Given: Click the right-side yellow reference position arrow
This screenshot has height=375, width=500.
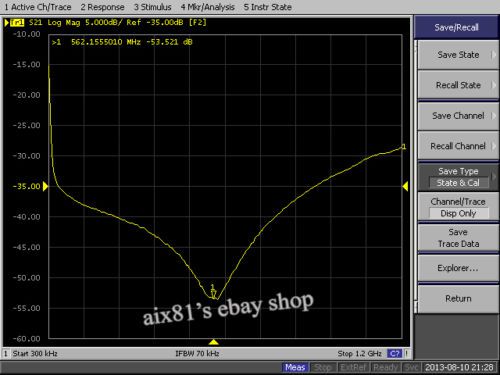Looking at the screenshot, I should click(405, 186).
